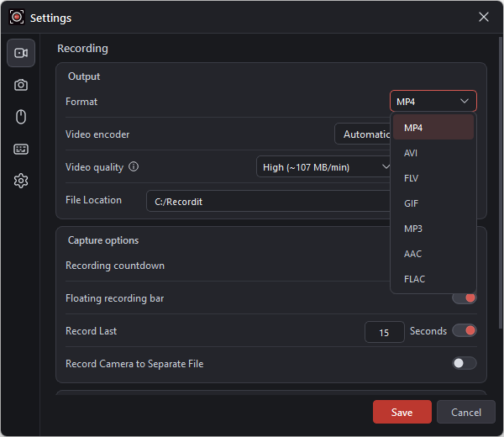This screenshot has width=504, height=437.
Task: Save the settings changes
Action: tap(402, 412)
